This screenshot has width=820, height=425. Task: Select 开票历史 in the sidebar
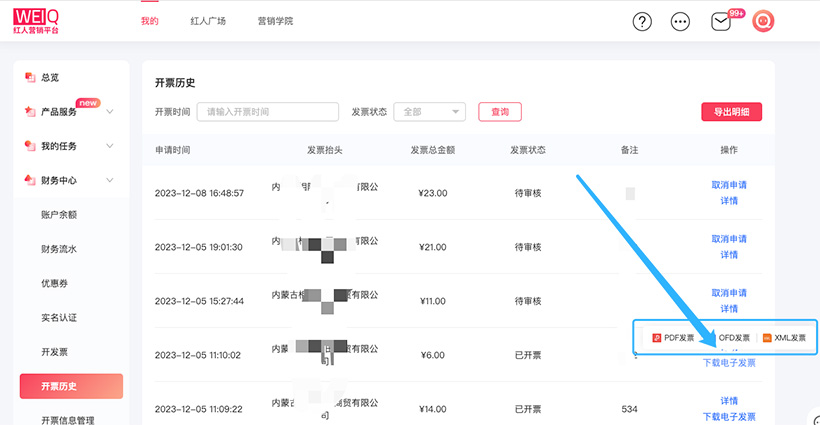[71, 386]
